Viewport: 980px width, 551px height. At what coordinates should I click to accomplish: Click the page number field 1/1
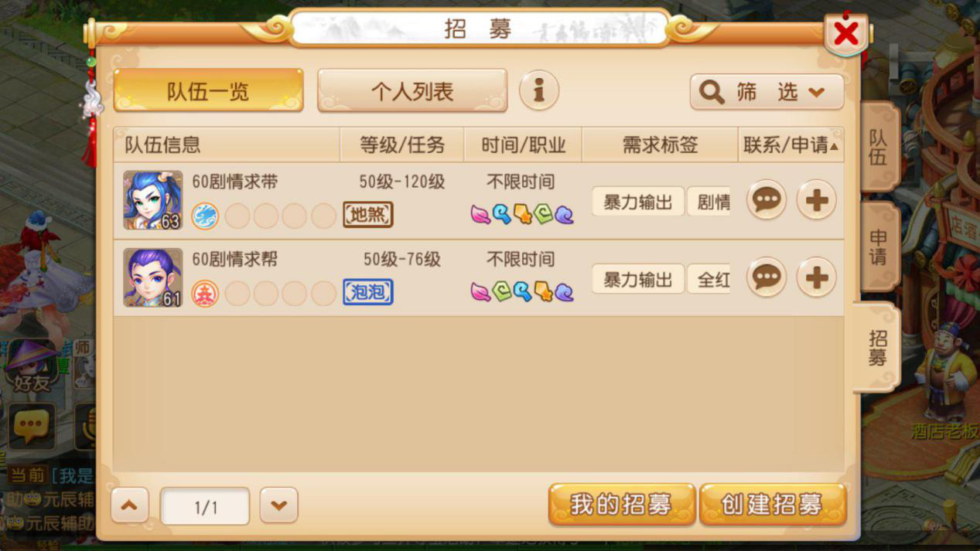click(205, 507)
